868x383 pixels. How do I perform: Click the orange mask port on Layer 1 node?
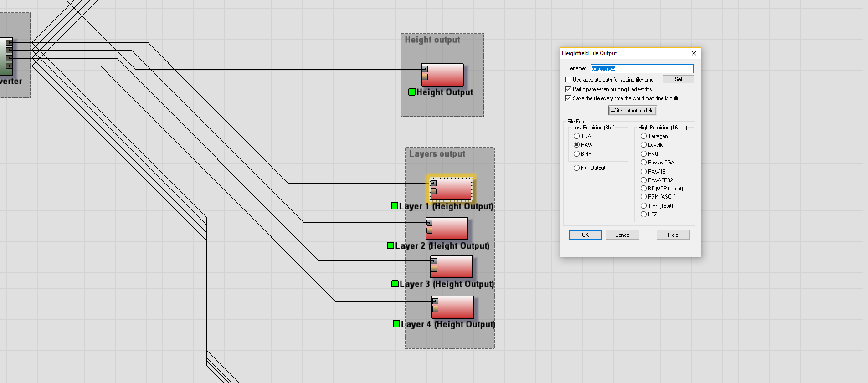pyautogui.click(x=433, y=191)
